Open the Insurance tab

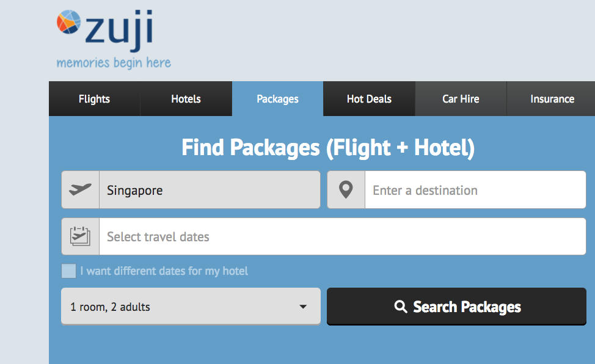coord(552,99)
